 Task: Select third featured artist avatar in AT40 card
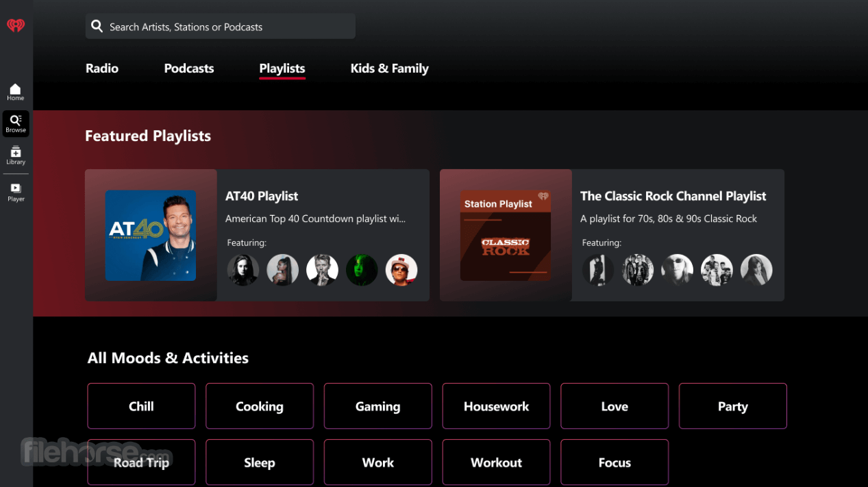tap(322, 270)
